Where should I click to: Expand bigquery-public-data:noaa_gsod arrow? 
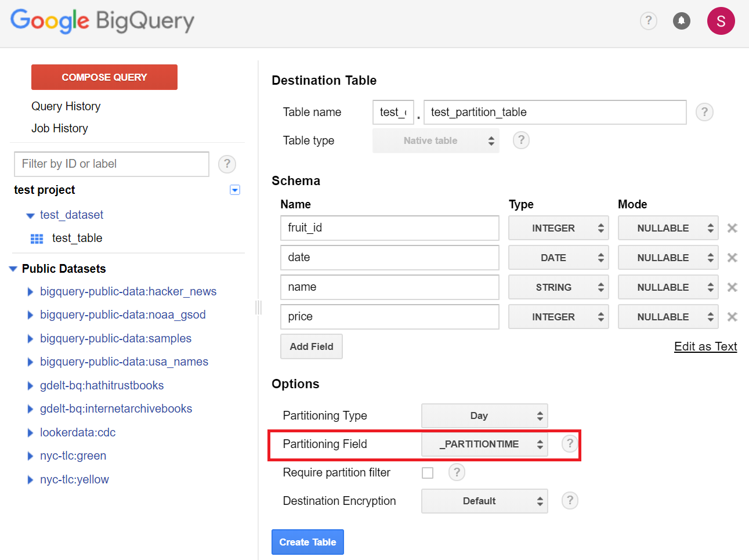pos(30,315)
